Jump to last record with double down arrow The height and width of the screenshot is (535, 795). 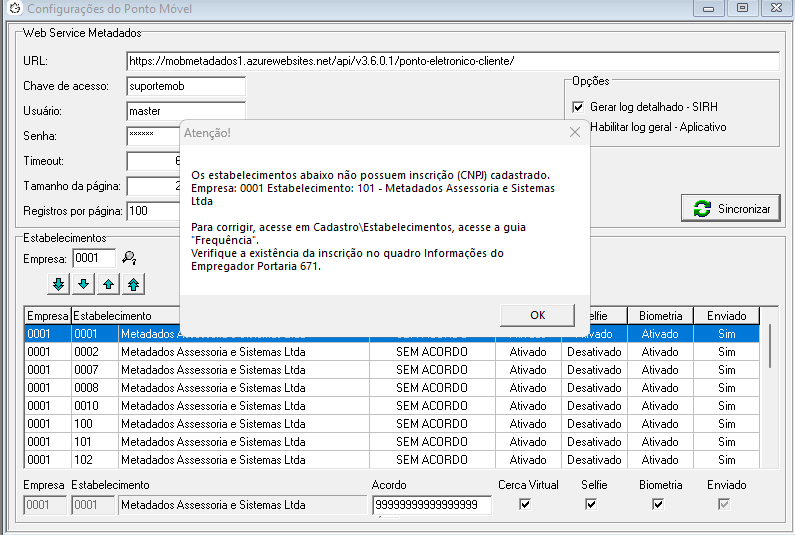coord(58,285)
